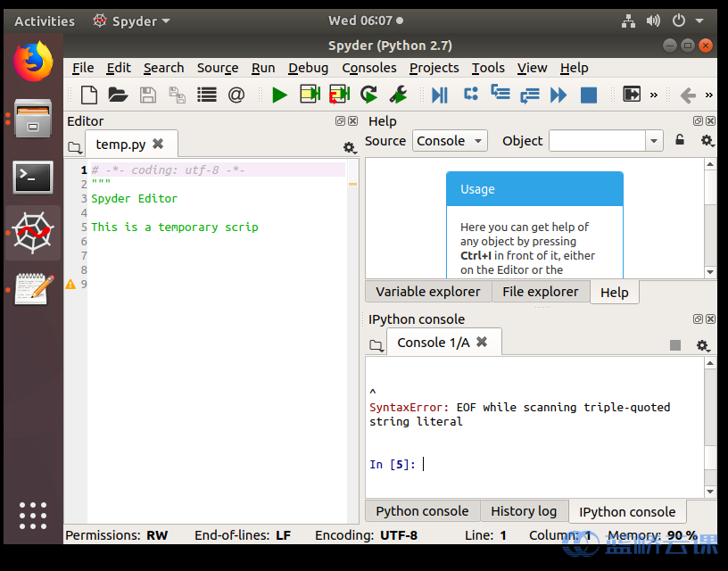Open the Source Console dropdown in Help
The height and width of the screenshot is (571, 728).
(450, 141)
